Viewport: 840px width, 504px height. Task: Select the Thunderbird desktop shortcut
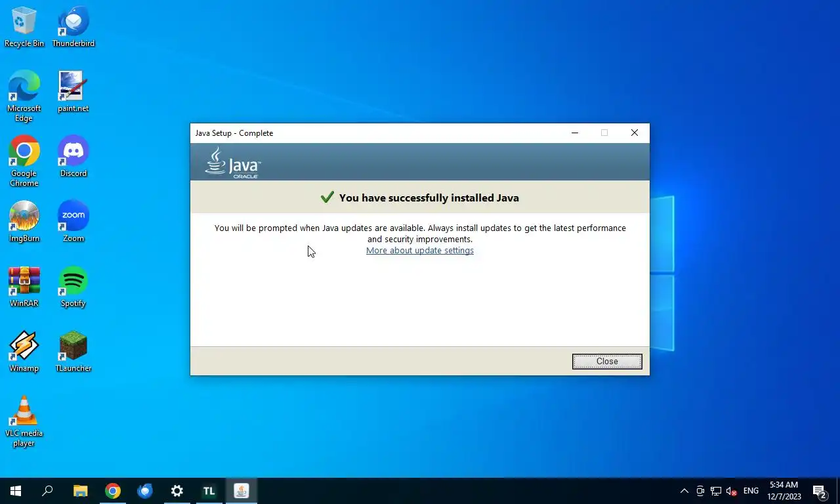73,28
